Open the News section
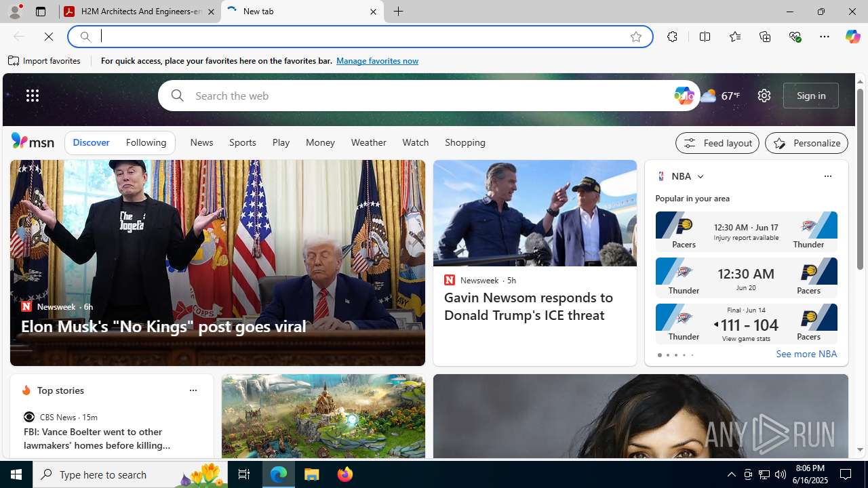This screenshot has width=868, height=488. 201,143
